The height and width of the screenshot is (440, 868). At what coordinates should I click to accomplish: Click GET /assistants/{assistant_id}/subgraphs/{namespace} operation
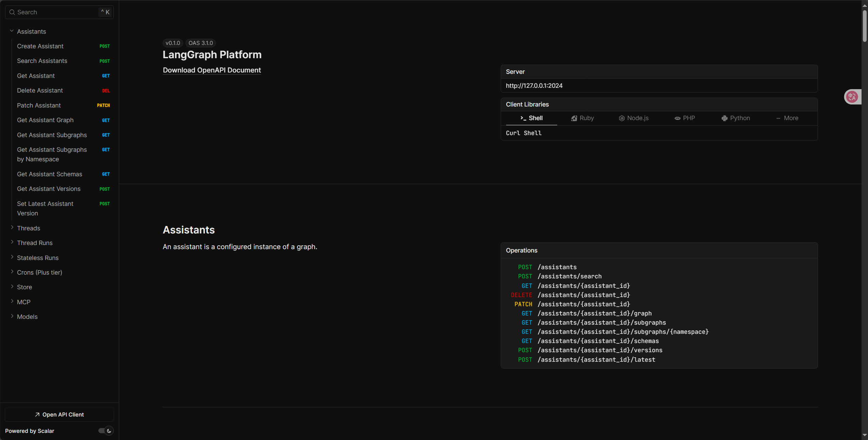click(615, 332)
